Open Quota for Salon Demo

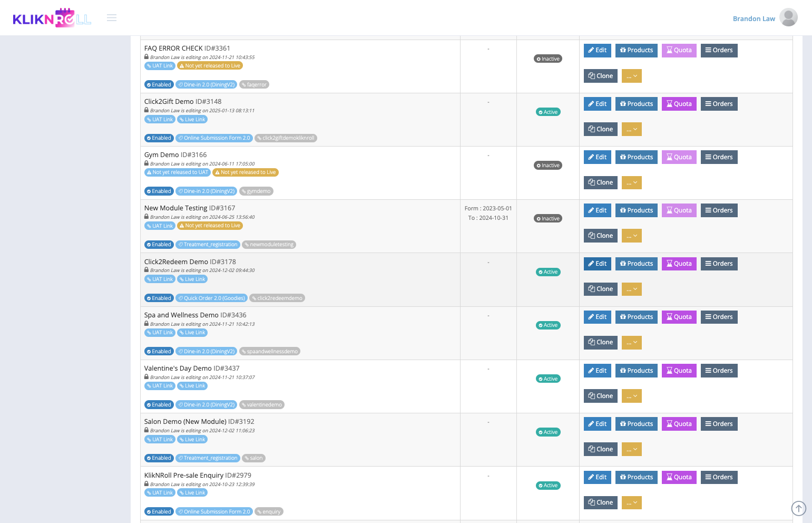pos(679,424)
